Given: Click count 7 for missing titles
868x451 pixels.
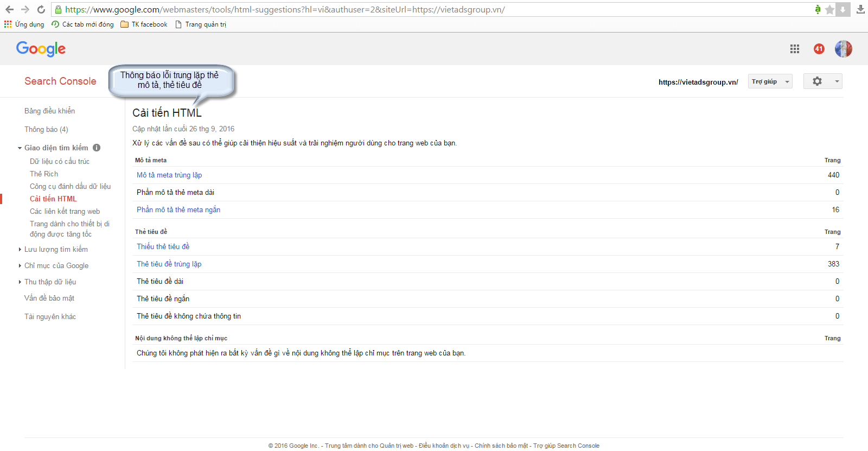Looking at the screenshot, I should 837,246.
